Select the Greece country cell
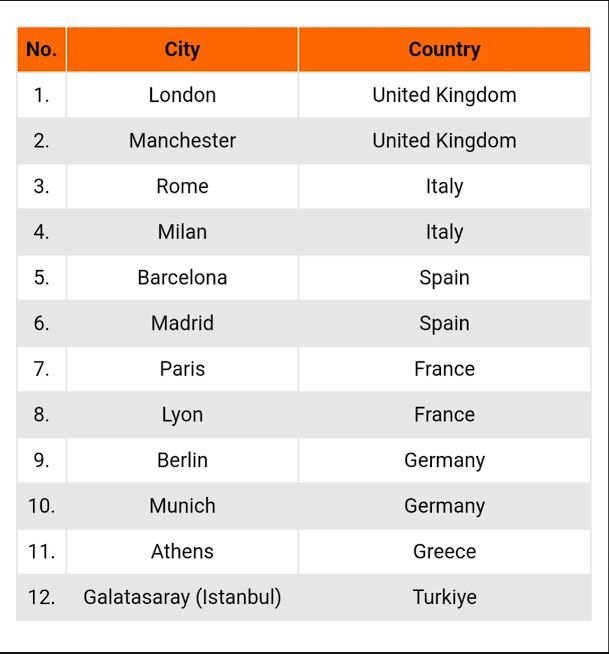Image resolution: width=609 pixels, height=654 pixels. click(x=444, y=552)
